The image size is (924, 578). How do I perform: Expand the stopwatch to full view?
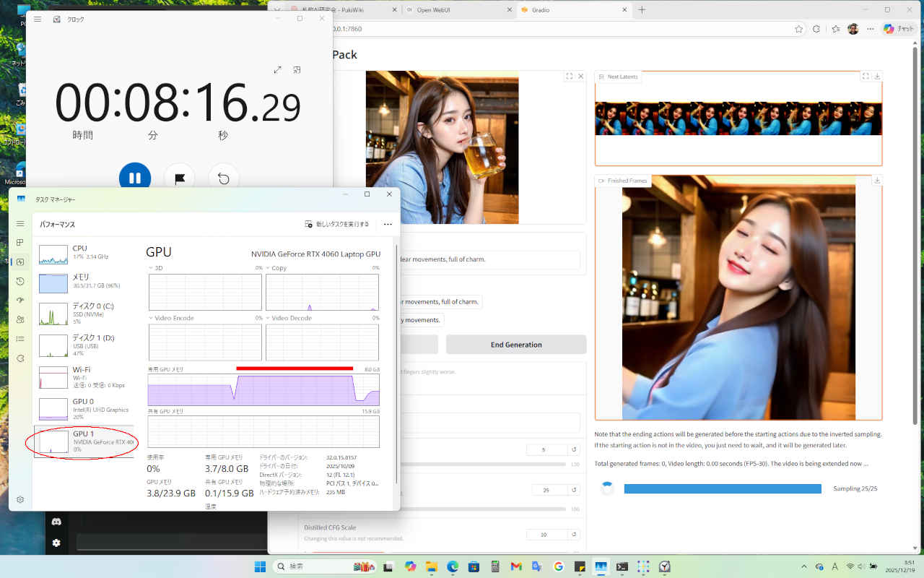pyautogui.click(x=278, y=70)
